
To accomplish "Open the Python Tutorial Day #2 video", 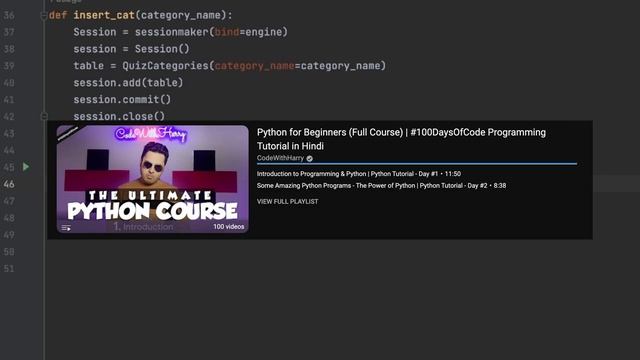I will coord(381,186).
